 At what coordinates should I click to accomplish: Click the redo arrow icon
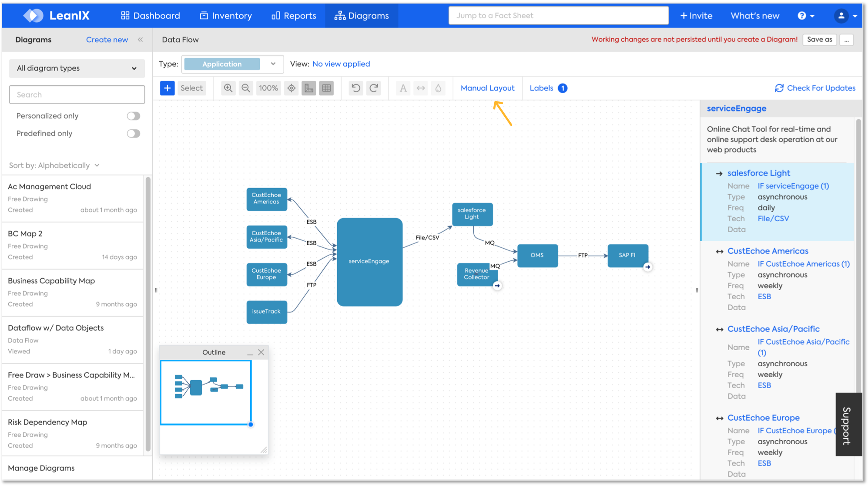[x=374, y=88]
